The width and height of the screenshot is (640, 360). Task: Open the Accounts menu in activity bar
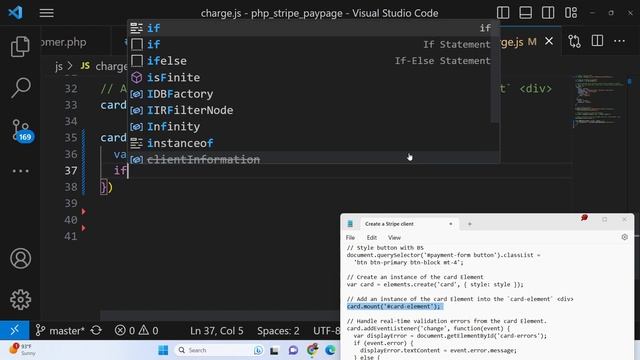pyautogui.click(x=20, y=258)
